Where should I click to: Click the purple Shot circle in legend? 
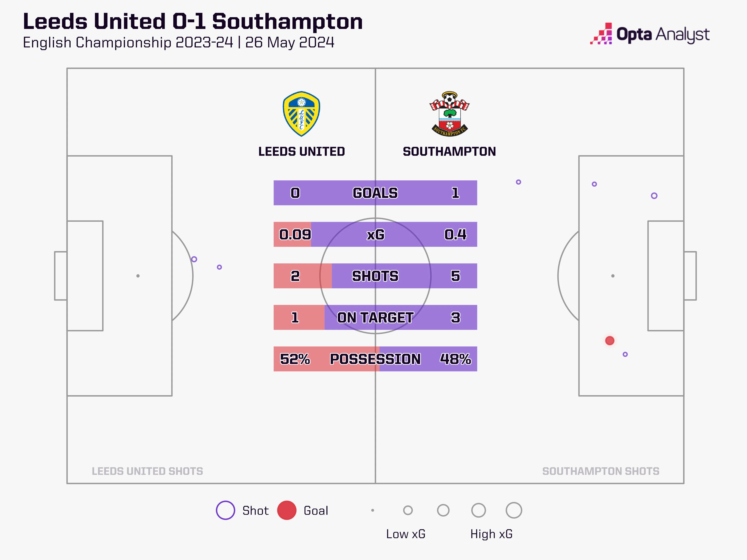225,510
